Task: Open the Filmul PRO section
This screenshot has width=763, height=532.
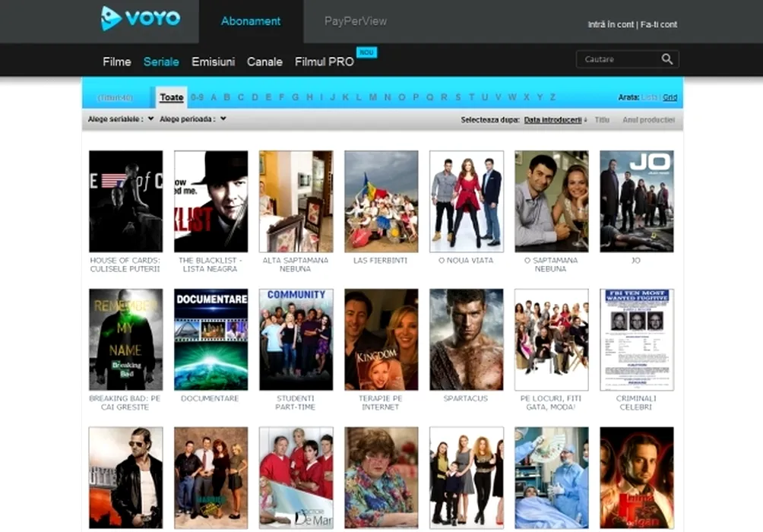Action: coord(324,62)
